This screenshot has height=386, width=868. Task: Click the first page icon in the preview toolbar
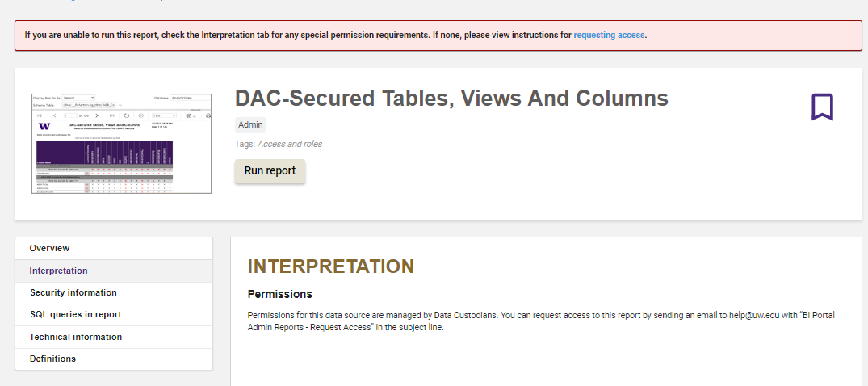point(40,115)
